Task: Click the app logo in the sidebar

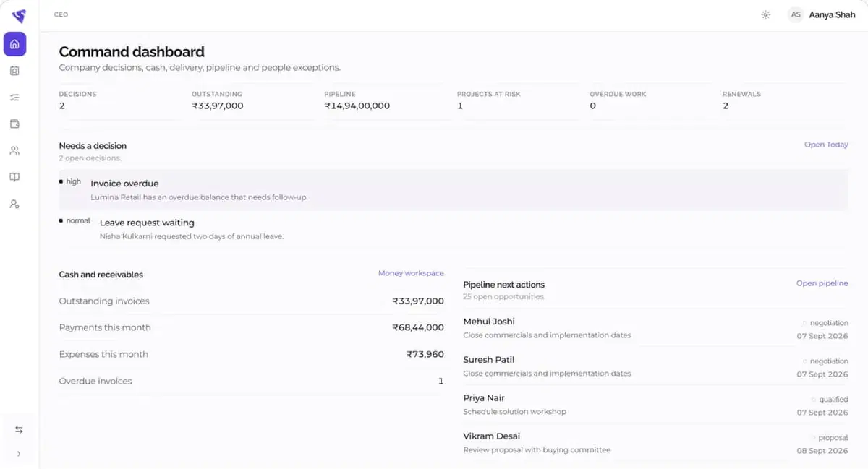Action: click(x=19, y=16)
